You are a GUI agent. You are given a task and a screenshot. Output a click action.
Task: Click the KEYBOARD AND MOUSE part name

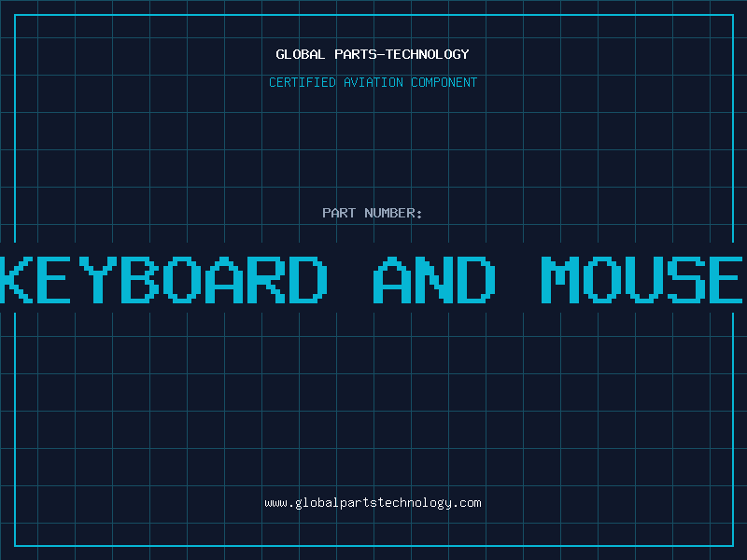pyautogui.click(x=372, y=279)
